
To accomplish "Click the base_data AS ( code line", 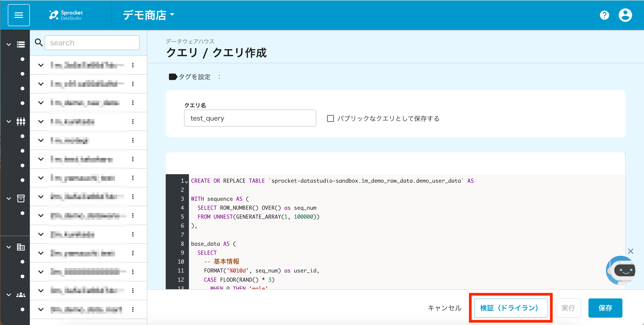I will point(213,244).
